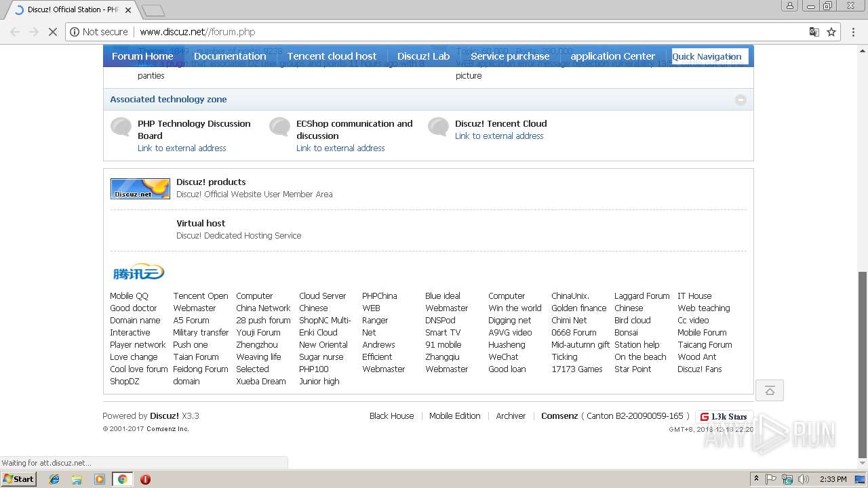Open Discuz! Lab menu item

(423, 56)
